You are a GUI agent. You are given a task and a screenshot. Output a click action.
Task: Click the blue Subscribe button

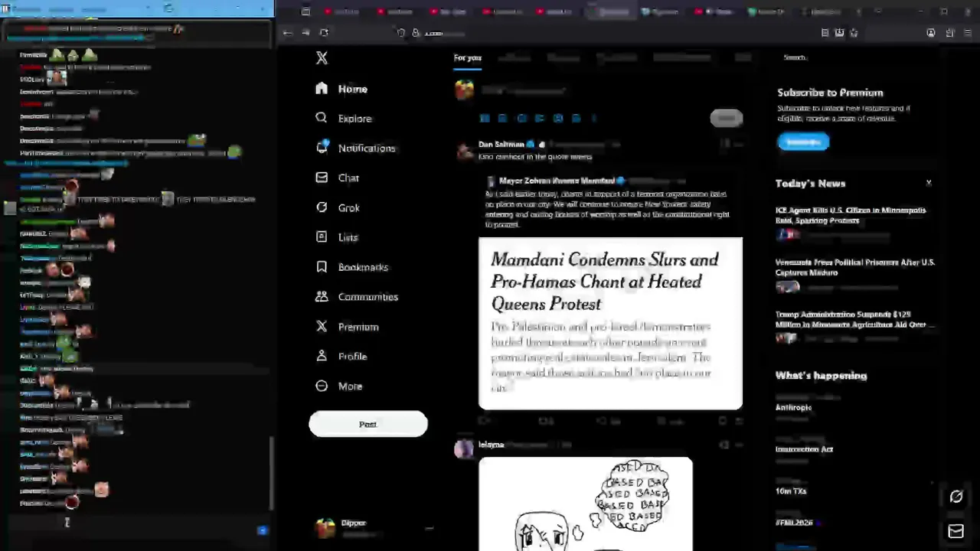pyautogui.click(x=803, y=142)
